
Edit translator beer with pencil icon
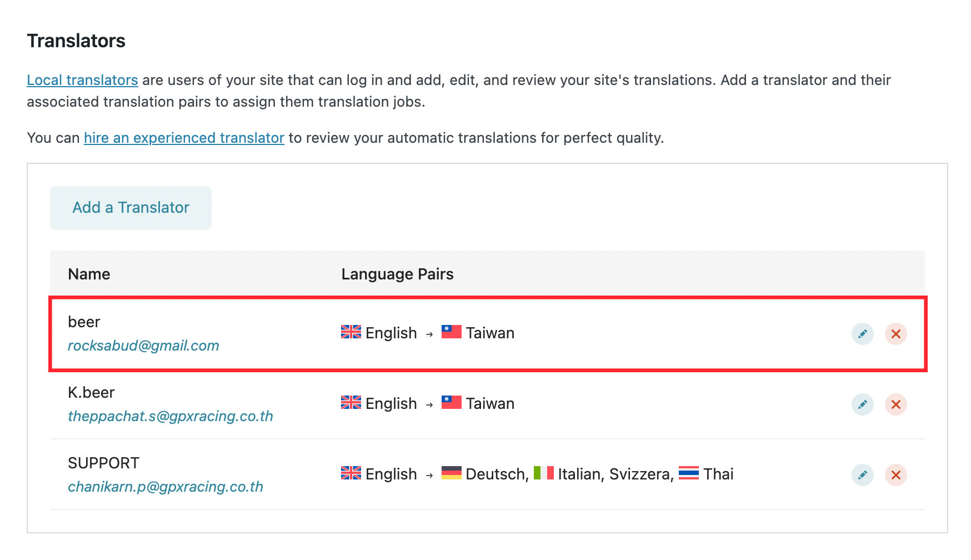point(862,334)
